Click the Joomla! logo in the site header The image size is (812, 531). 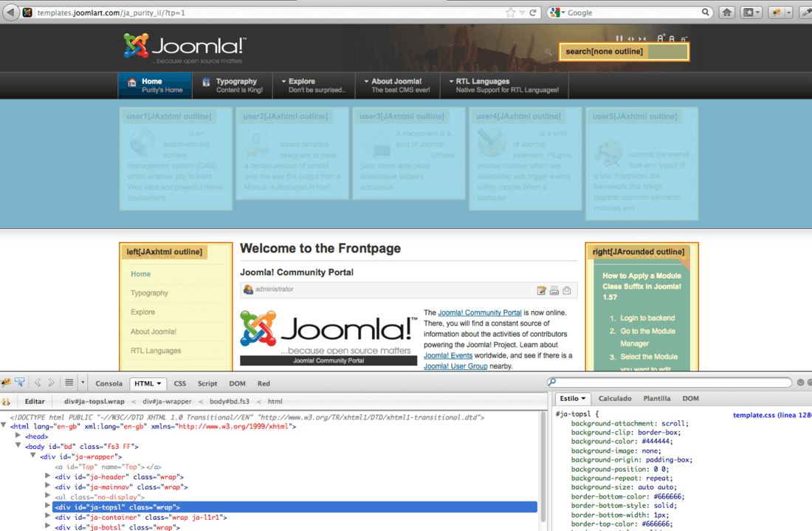tap(185, 48)
